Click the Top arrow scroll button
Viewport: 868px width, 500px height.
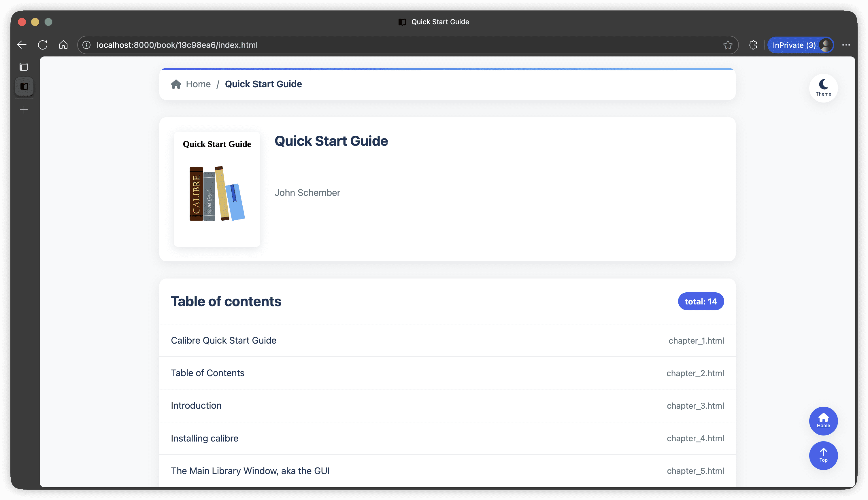tap(823, 455)
